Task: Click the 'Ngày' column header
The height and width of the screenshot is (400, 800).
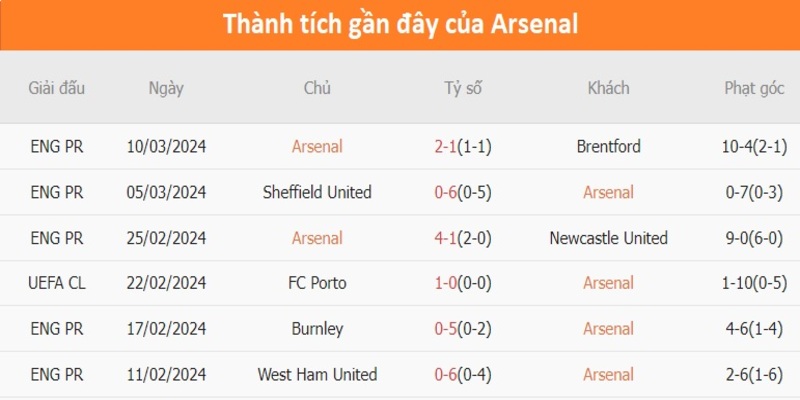Action: coord(166,88)
